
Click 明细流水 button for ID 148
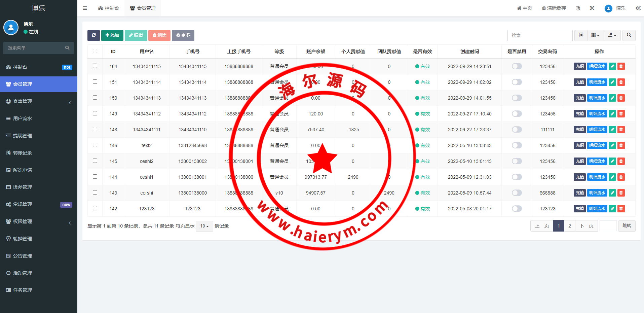coord(597,130)
